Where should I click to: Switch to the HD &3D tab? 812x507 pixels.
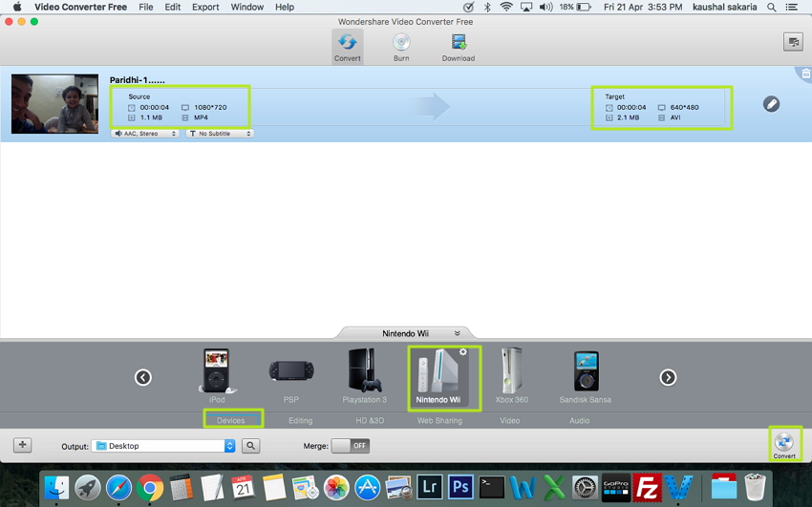point(370,421)
